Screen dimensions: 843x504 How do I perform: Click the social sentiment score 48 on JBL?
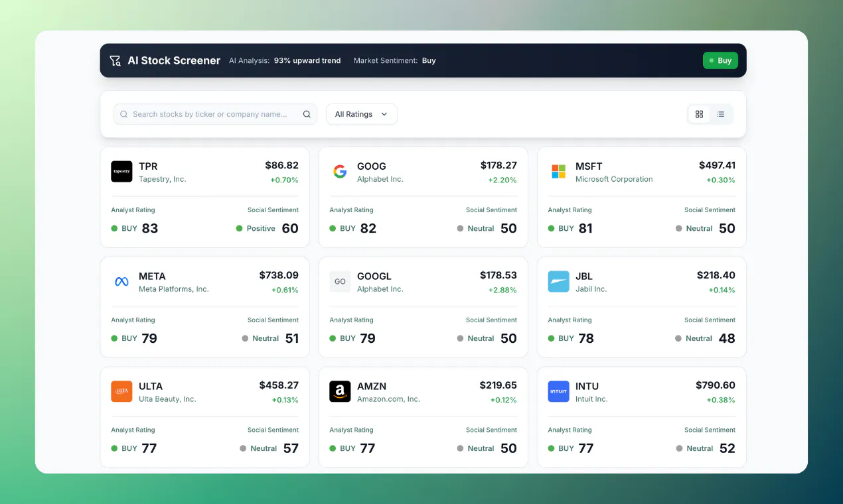(727, 338)
